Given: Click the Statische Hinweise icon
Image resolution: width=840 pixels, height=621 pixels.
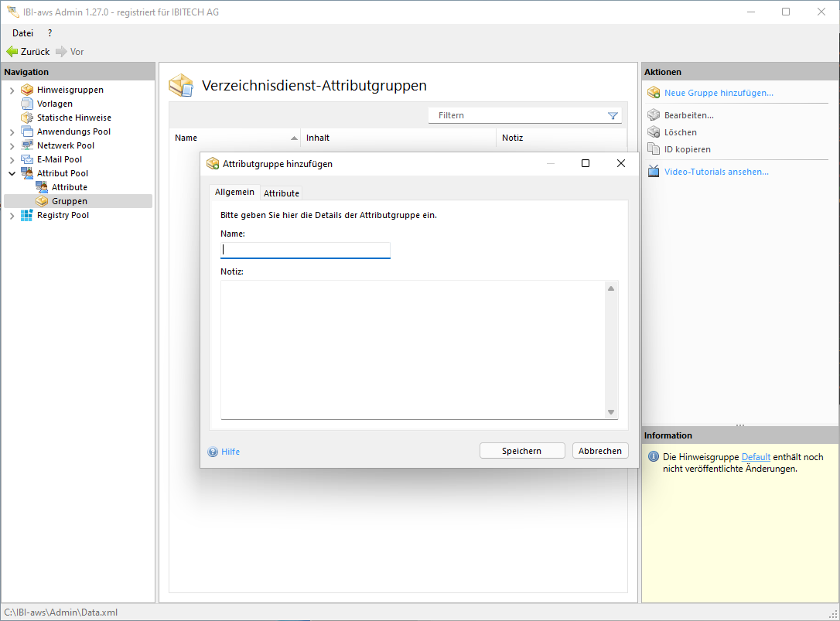Looking at the screenshot, I should pyautogui.click(x=27, y=118).
